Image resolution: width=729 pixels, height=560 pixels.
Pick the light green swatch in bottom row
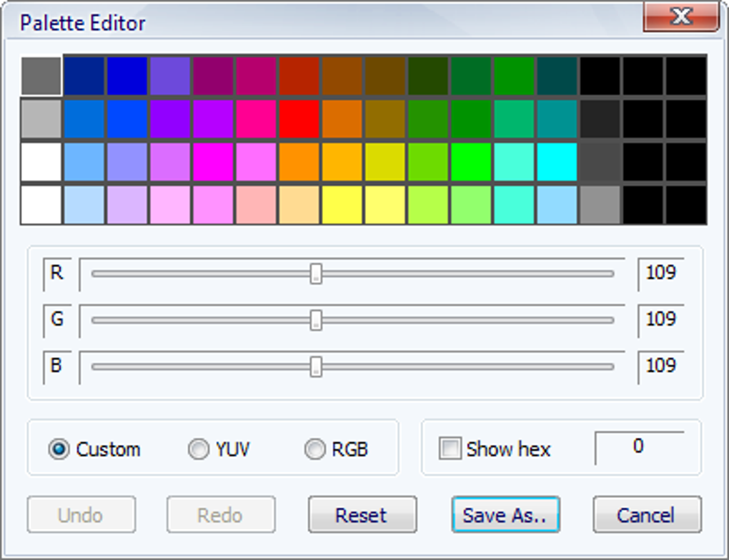point(471,205)
